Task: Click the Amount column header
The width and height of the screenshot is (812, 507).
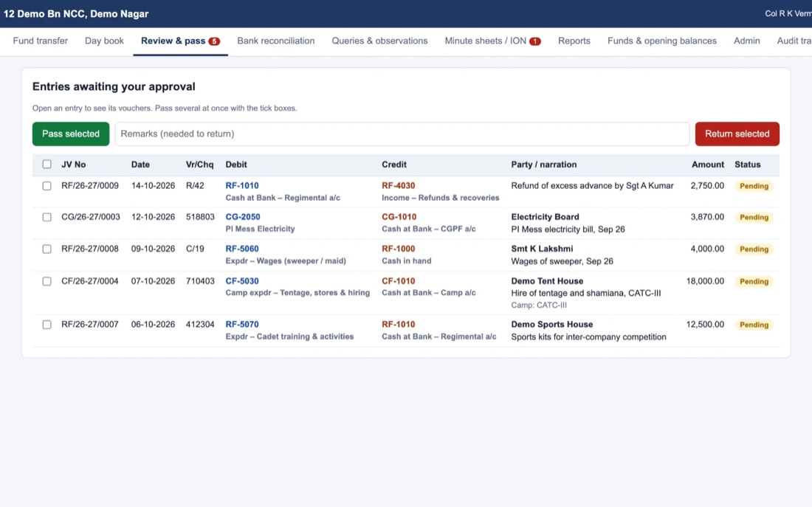Action: 708,164
